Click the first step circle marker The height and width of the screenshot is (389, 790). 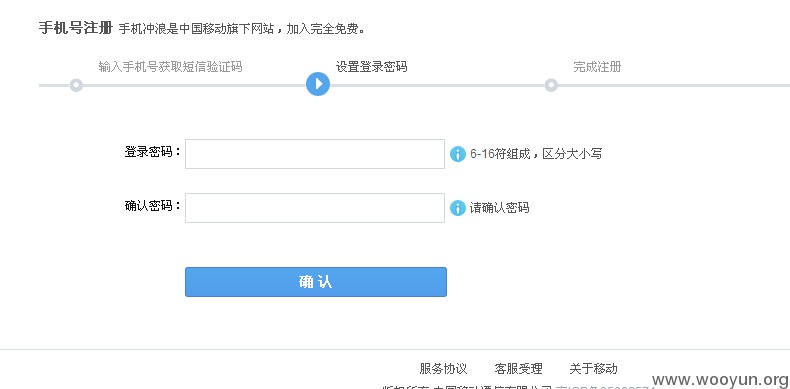click(76, 85)
